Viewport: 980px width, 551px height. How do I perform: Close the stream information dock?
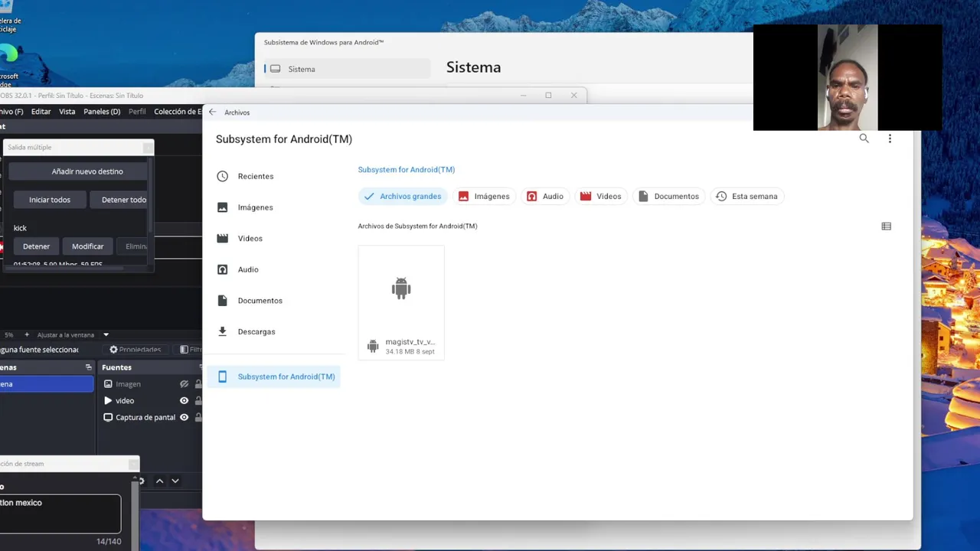133,464
